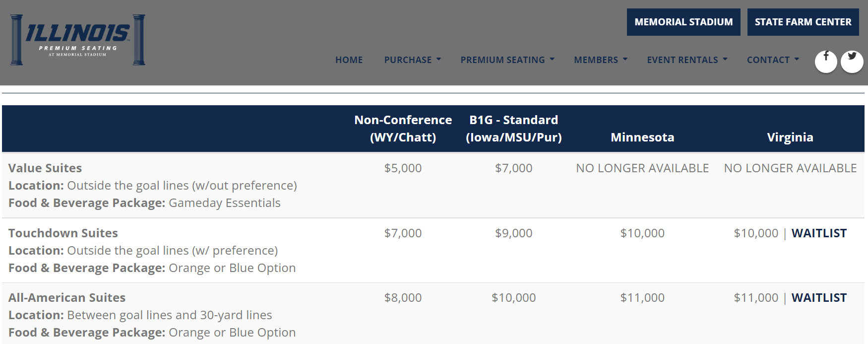Viewport: 868px width, 344px height.
Task: Expand the Premium Seating dropdown menu
Action: 507,60
